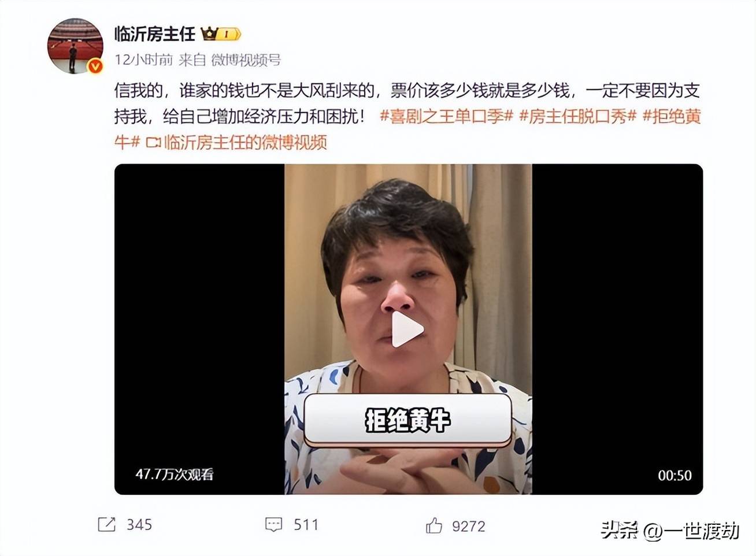Click the comment count 511

coord(306,525)
